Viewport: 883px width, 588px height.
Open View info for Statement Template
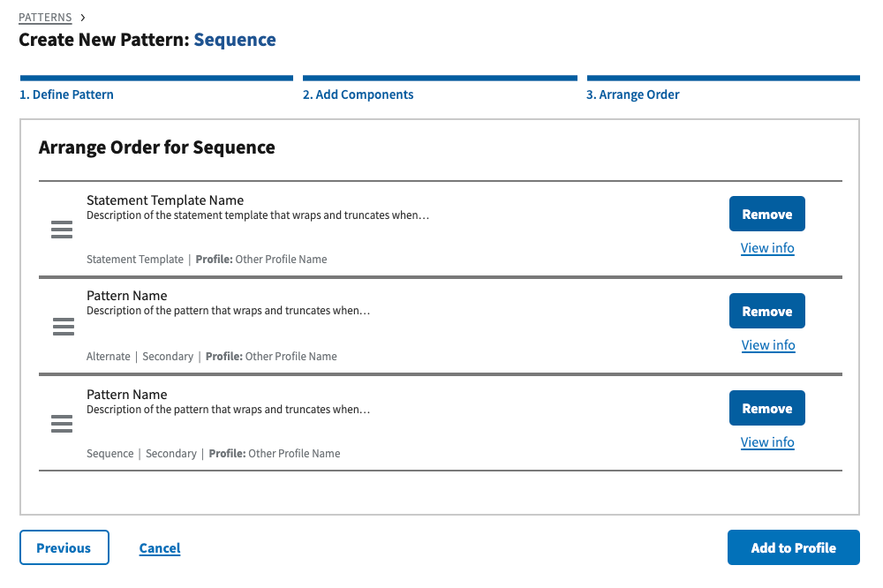(767, 248)
